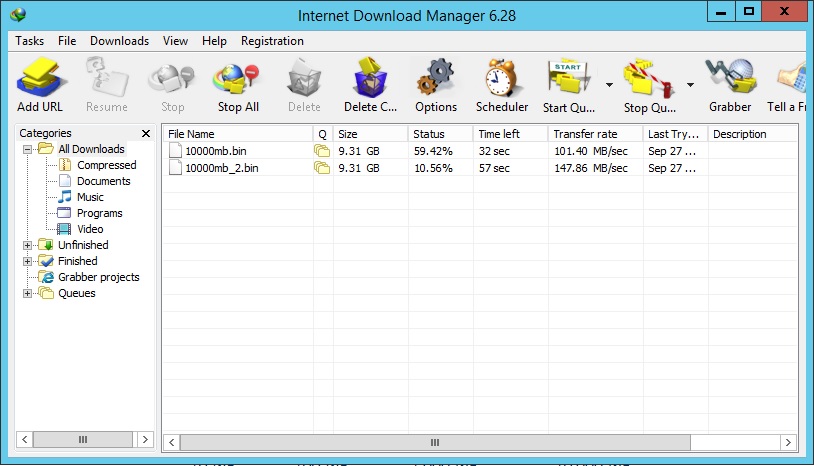Sort by the Time left column header
Image resolution: width=814 pixels, height=466 pixels.
(510, 134)
